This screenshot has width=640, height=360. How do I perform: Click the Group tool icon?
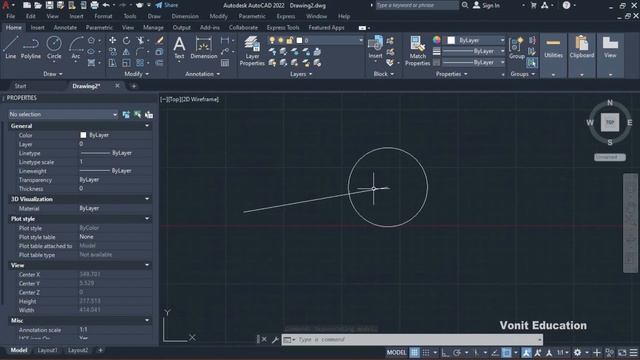[517, 47]
